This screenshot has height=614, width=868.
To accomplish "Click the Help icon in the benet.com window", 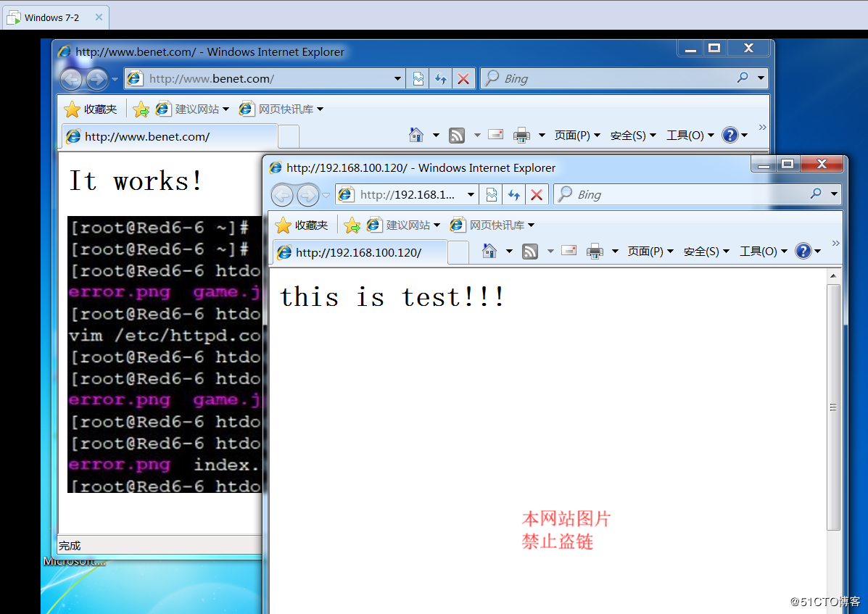I will (x=730, y=135).
